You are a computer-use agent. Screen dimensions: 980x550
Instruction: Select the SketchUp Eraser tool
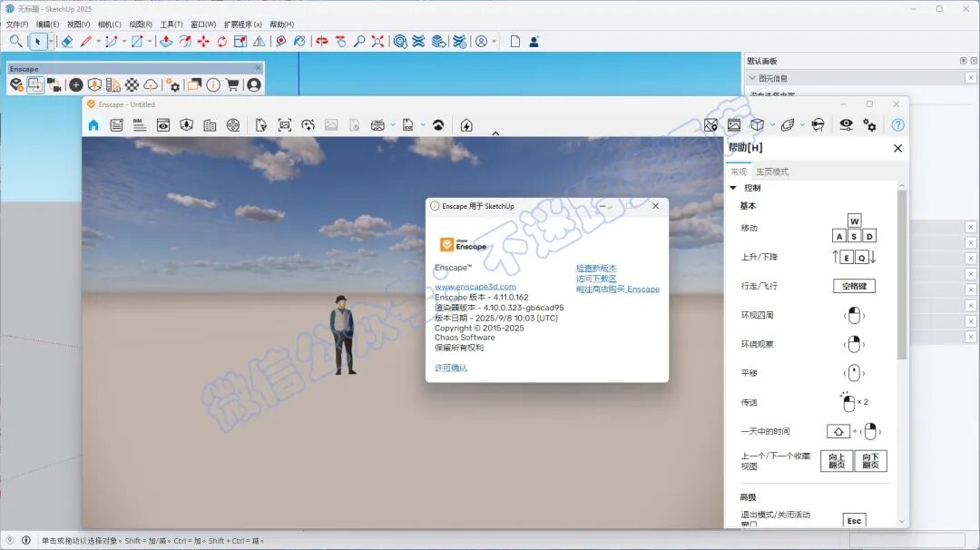coord(67,42)
